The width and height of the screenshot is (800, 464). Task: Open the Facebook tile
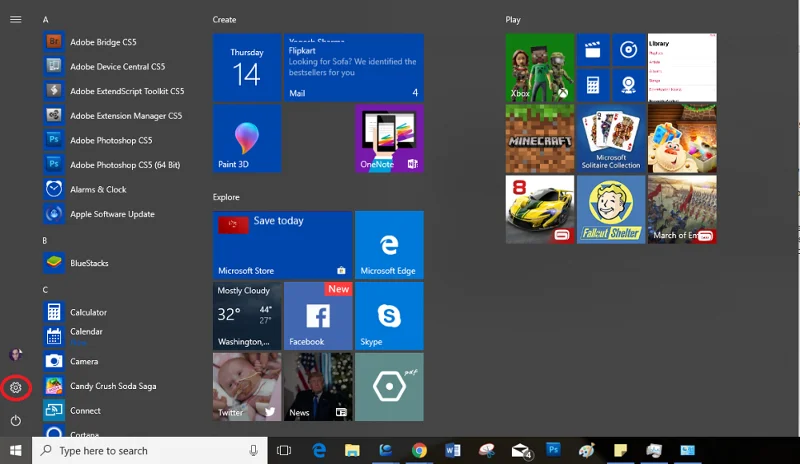tap(318, 316)
